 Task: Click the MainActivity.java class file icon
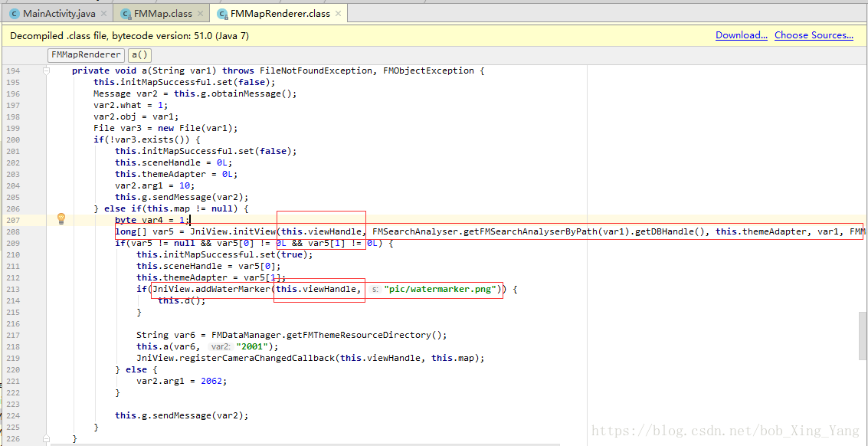15,13
